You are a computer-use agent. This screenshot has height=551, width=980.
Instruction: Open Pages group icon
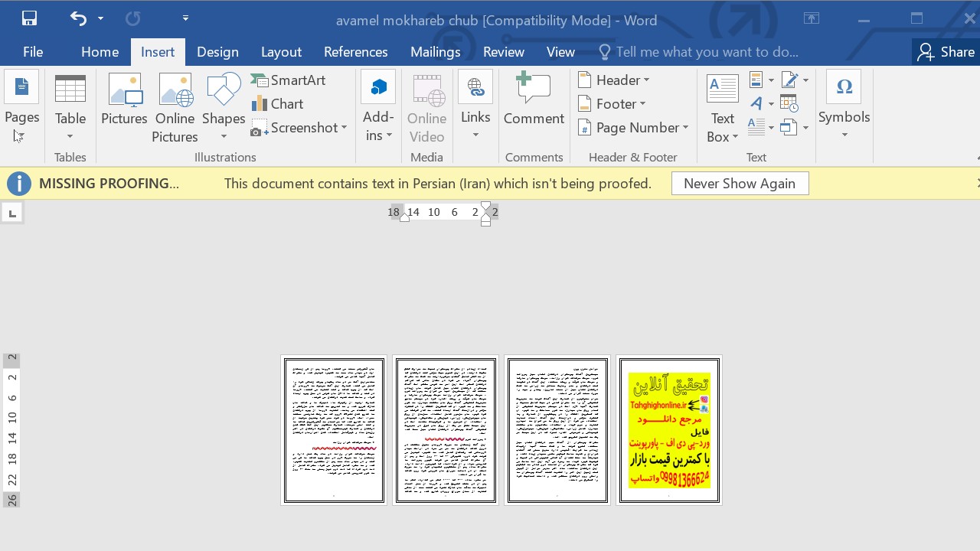(21, 89)
